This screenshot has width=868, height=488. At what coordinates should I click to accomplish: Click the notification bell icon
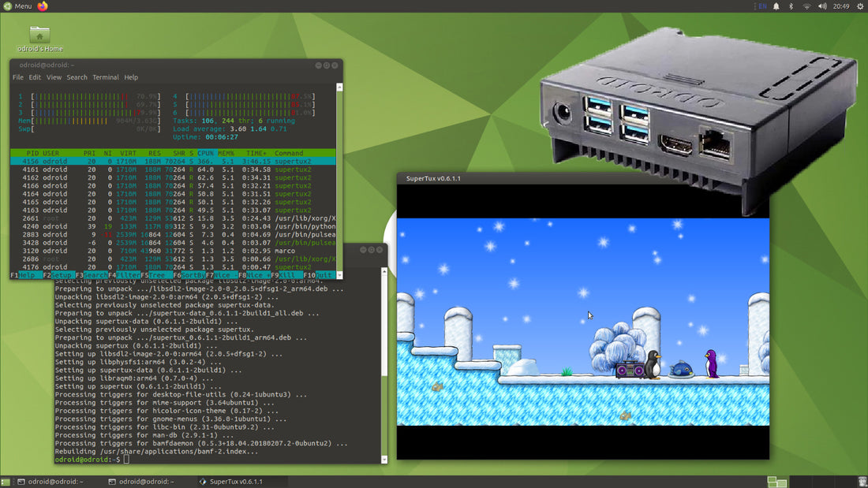(776, 6)
